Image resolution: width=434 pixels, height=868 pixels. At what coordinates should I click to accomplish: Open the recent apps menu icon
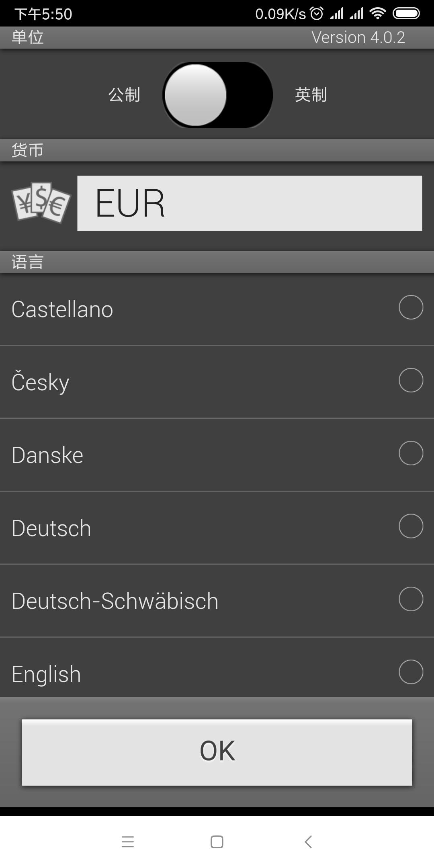[128, 841]
